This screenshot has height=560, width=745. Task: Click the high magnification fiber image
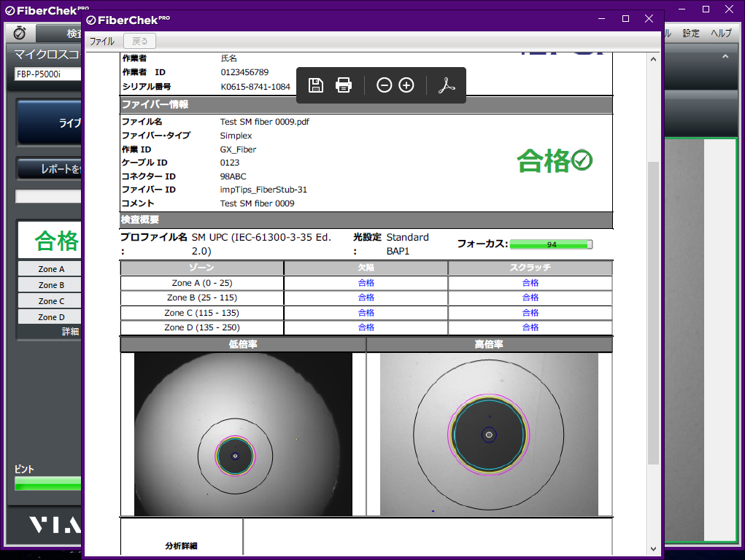(489, 434)
